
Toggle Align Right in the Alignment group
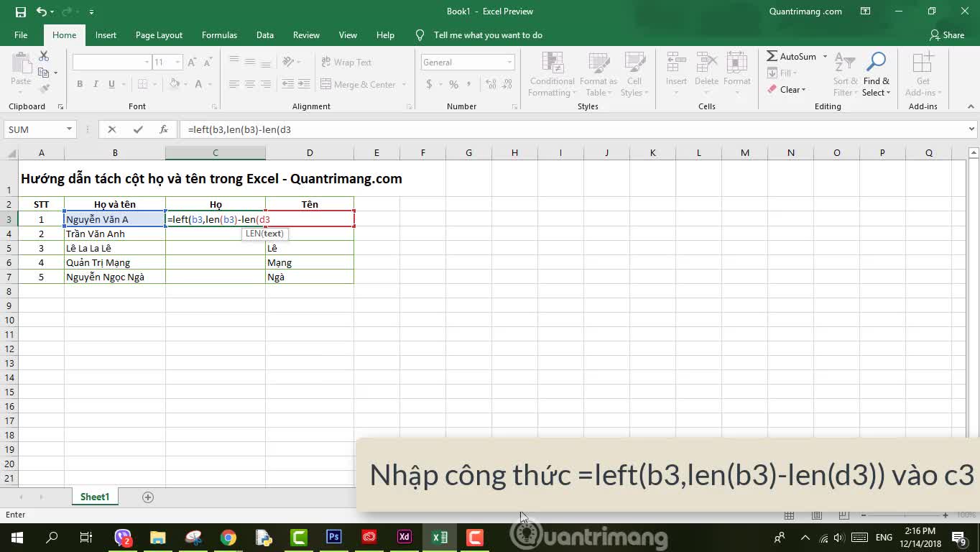266,84
